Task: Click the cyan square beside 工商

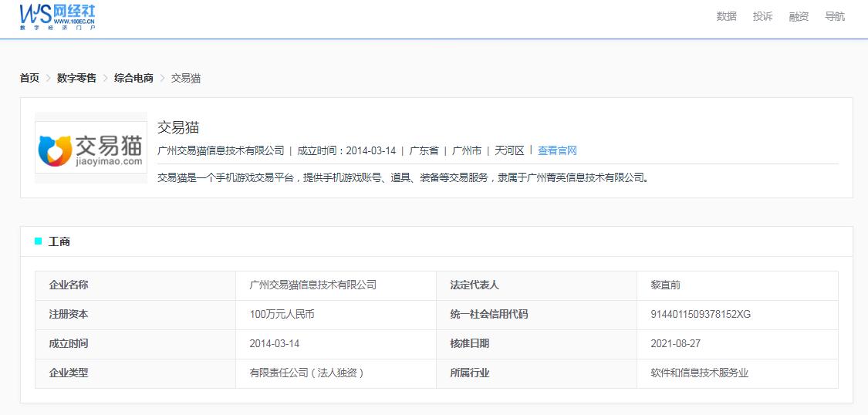Action: coord(39,241)
